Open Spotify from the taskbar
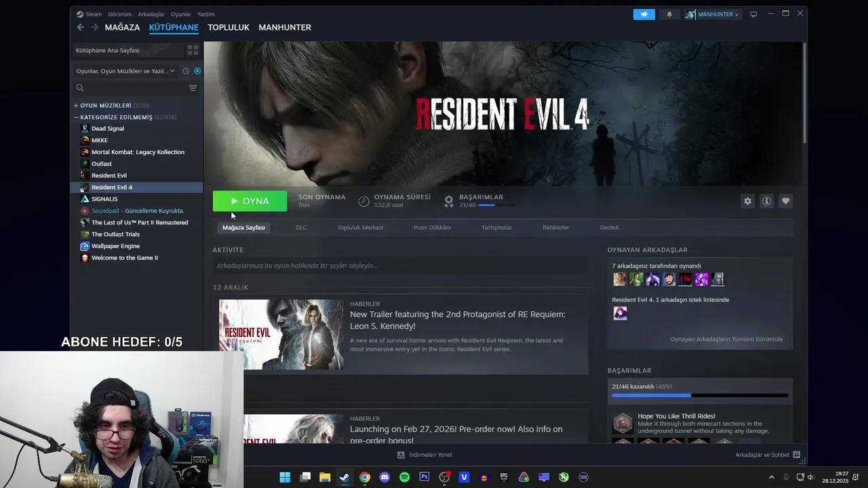Viewport: 868px width, 488px height. click(404, 477)
